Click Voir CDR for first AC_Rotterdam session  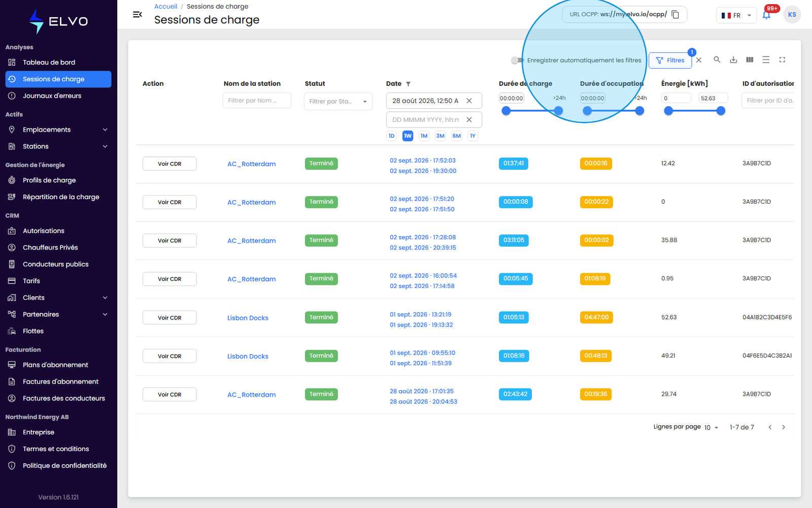(x=170, y=164)
